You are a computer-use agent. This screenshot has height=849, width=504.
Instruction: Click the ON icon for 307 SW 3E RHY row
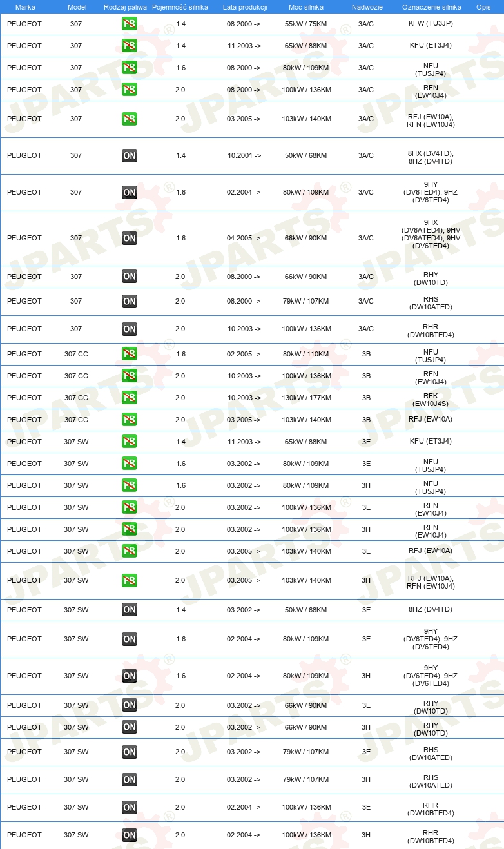(130, 705)
